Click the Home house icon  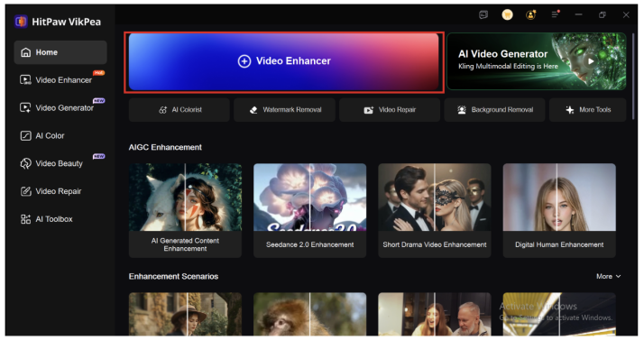[x=26, y=52]
